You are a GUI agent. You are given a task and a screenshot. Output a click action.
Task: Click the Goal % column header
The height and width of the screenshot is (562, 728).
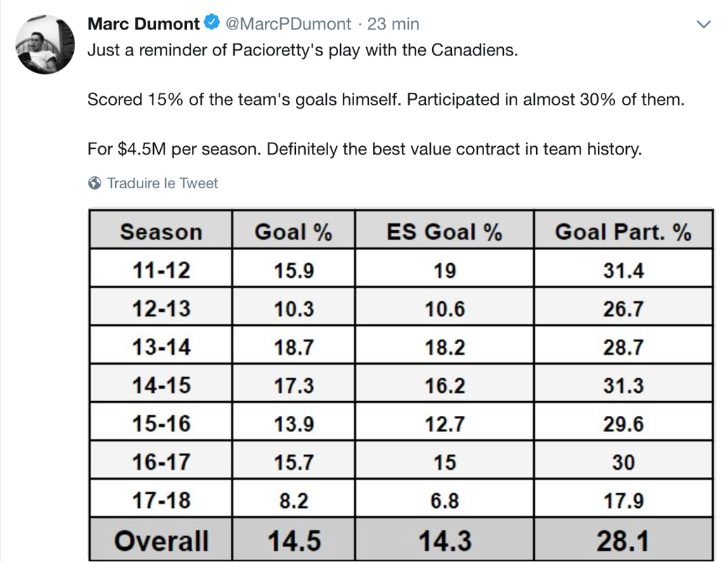click(x=294, y=232)
